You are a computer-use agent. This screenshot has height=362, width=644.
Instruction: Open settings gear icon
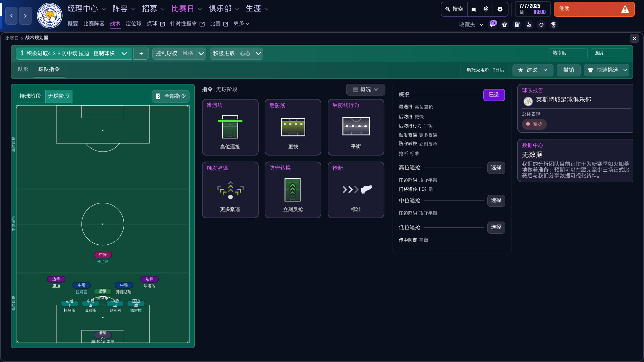(x=500, y=9)
